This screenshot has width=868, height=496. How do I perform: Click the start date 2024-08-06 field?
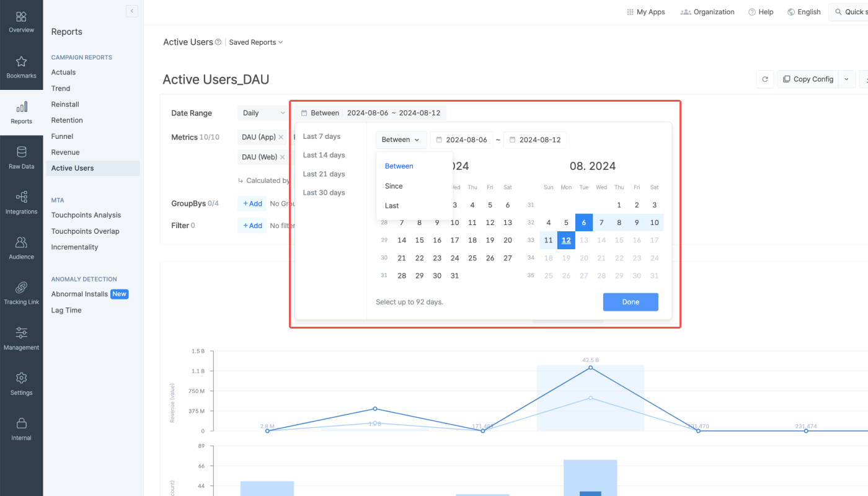coord(462,140)
